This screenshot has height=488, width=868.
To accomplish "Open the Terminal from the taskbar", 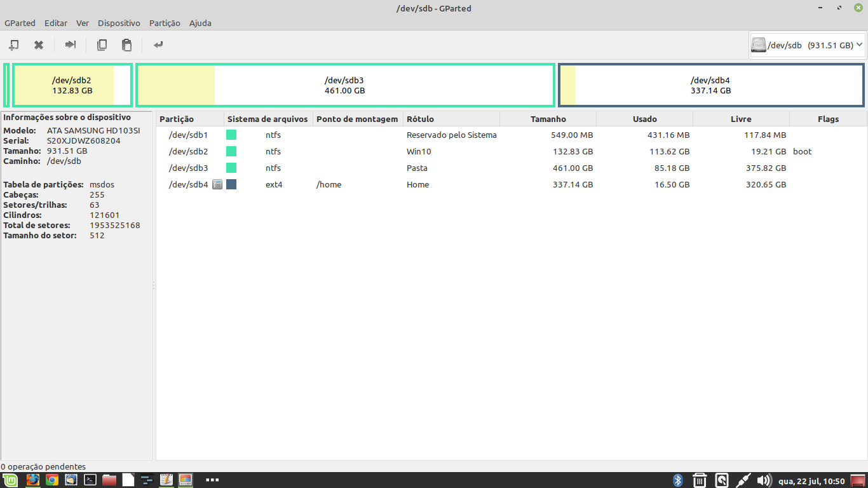I will pyautogui.click(x=90, y=480).
